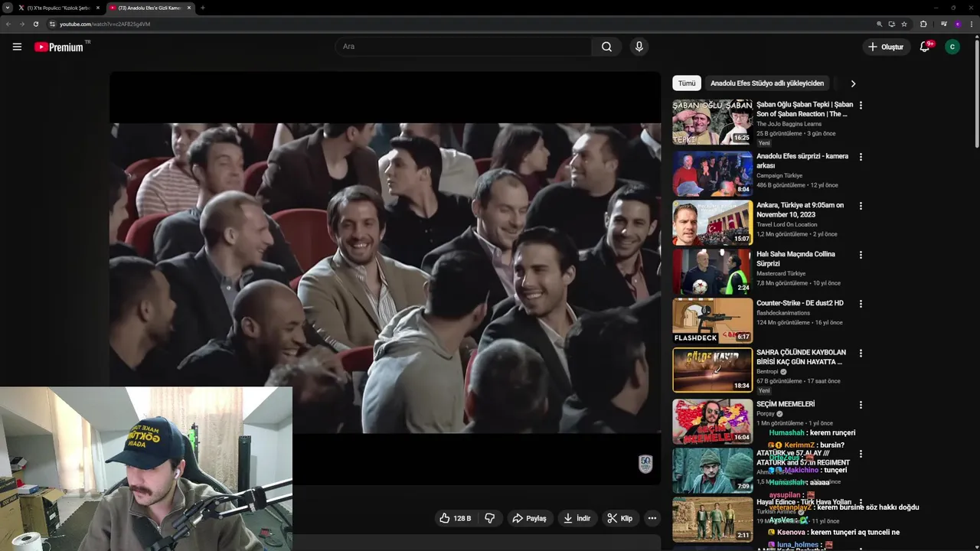Viewport: 980px width, 551px height.
Task: Click the channel watermark badge on video
Action: pos(645,464)
